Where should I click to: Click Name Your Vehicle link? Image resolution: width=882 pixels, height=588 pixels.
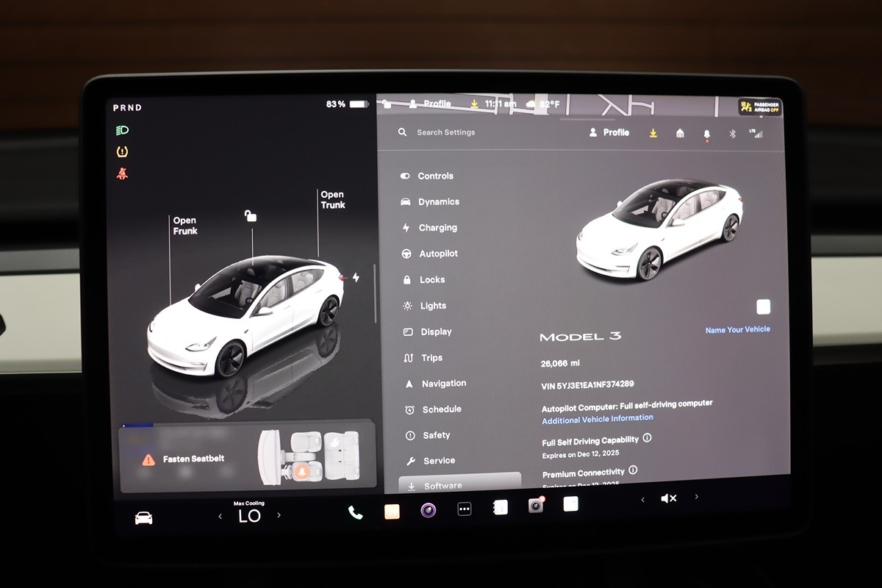pos(737,330)
